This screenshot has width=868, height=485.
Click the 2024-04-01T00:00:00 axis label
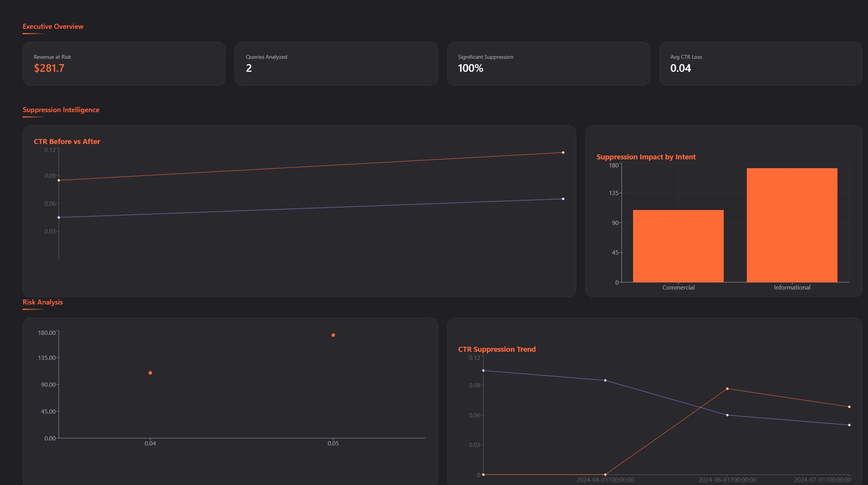[x=605, y=479]
